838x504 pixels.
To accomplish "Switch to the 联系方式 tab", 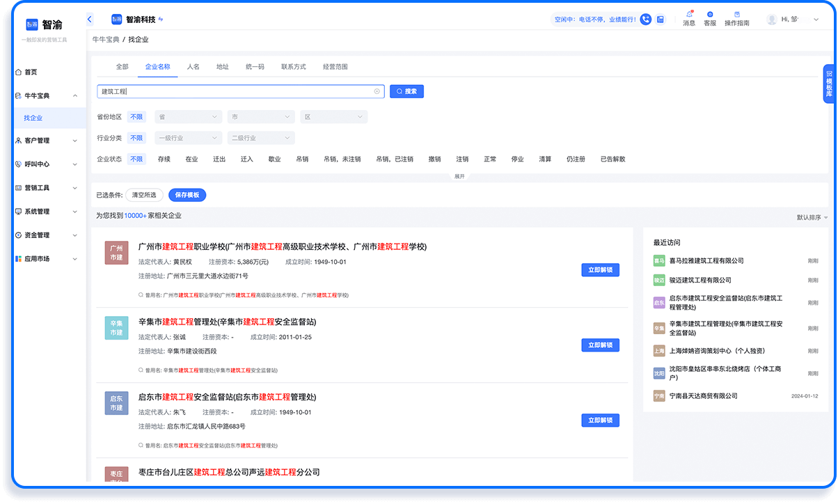I will tap(294, 67).
